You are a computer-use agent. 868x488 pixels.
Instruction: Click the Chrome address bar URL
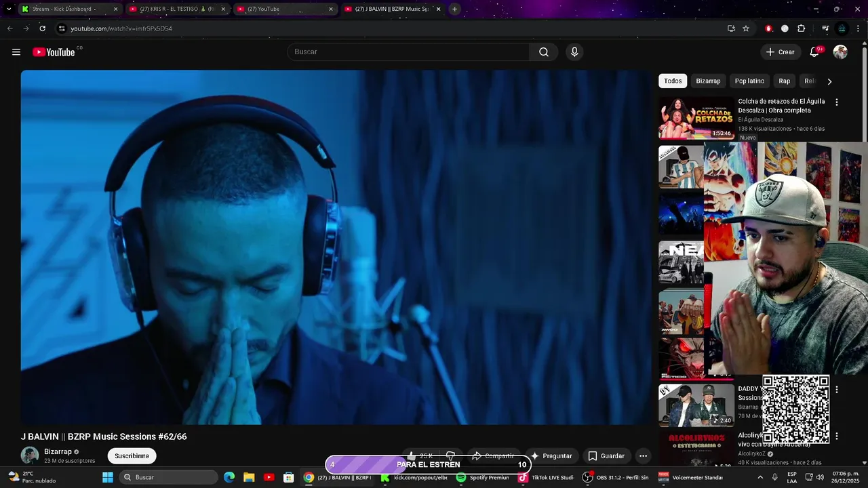point(122,28)
